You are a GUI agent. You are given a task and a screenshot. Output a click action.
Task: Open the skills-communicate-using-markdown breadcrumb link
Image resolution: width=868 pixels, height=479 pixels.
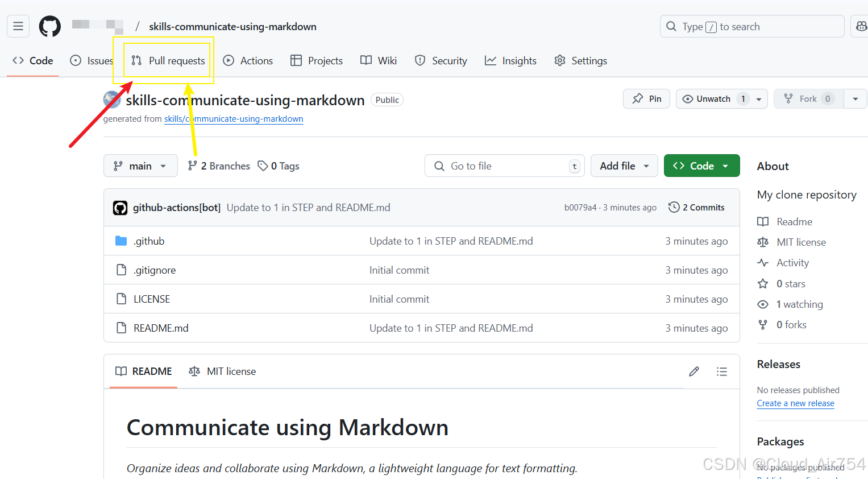click(x=232, y=27)
